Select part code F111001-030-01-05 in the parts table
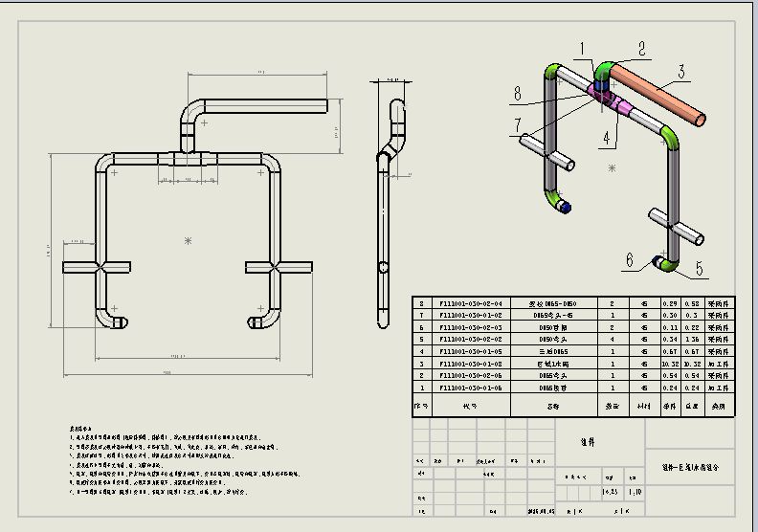This screenshot has height=532, width=758. pos(470,351)
